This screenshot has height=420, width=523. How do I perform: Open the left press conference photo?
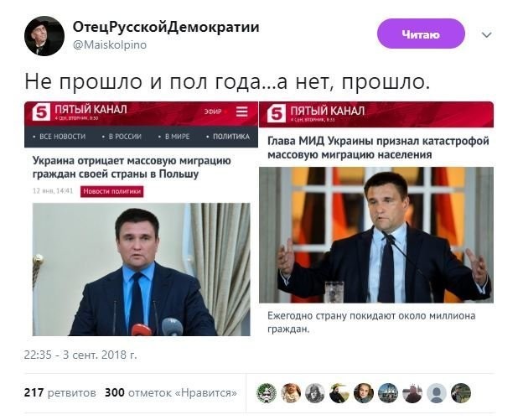click(x=141, y=269)
